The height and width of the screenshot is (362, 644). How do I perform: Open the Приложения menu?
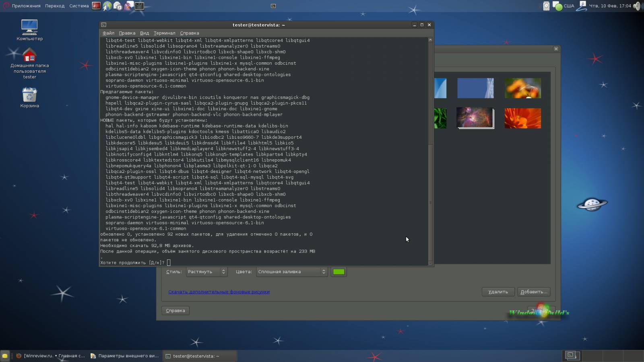[26, 6]
